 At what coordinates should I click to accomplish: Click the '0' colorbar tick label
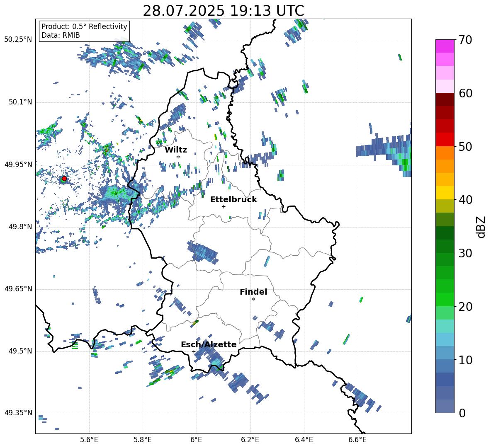pyautogui.click(x=462, y=413)
